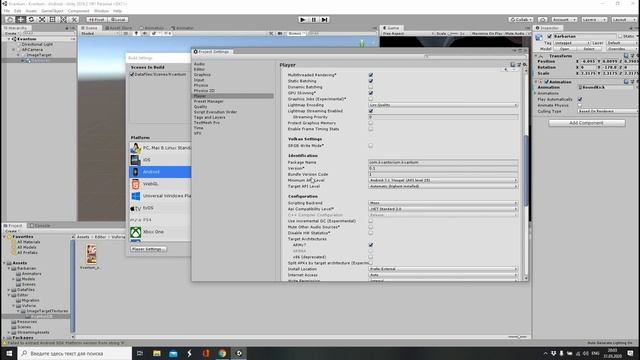Collapse the Favorites group in Project panel
This screenshot has height=360, width=640.
coord(5,236)
